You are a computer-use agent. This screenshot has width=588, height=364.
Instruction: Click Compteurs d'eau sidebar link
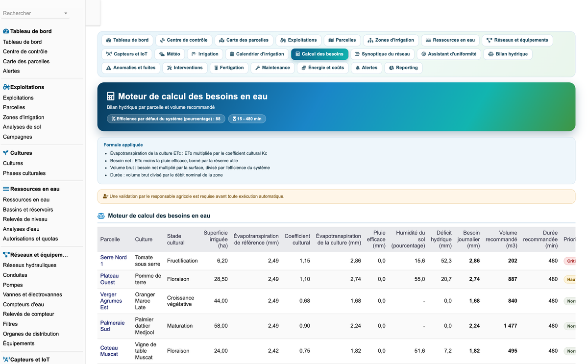coord(24,305)
